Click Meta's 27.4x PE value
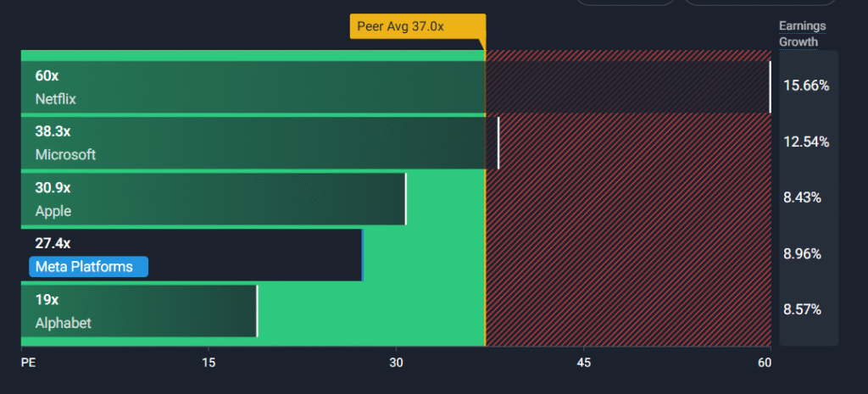This screenshot has width=868, height=394. click(x=53, y=244)
